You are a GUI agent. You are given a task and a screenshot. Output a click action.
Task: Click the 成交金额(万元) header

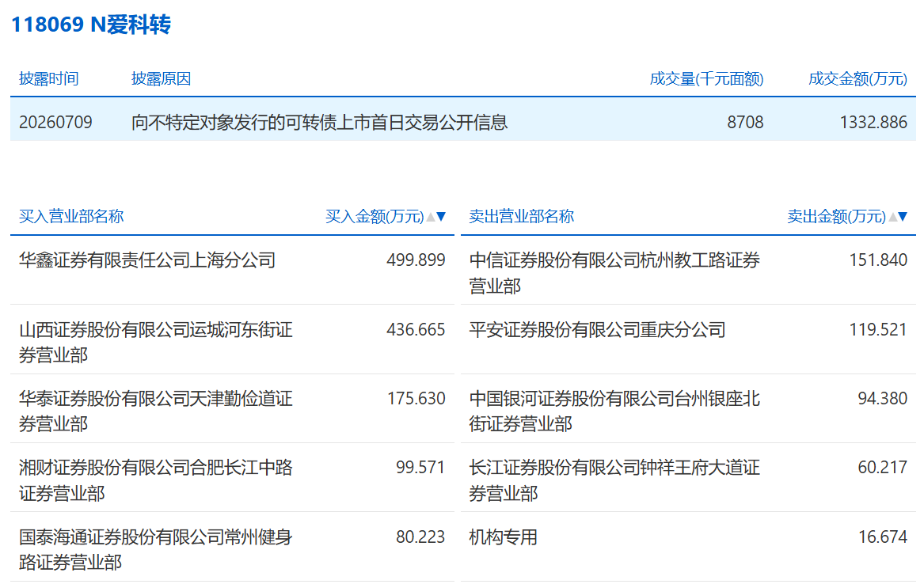(858, 79)
